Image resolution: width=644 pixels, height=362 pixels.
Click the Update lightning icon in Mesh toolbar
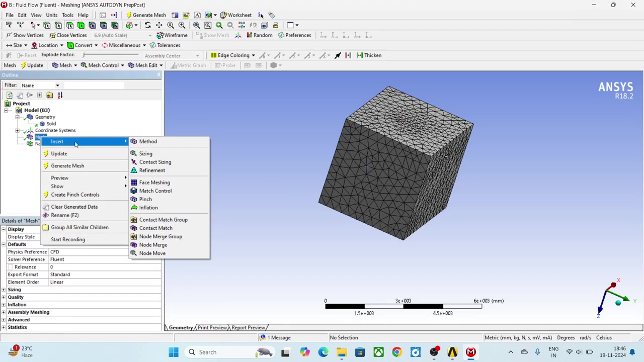[x=31, y=65]
